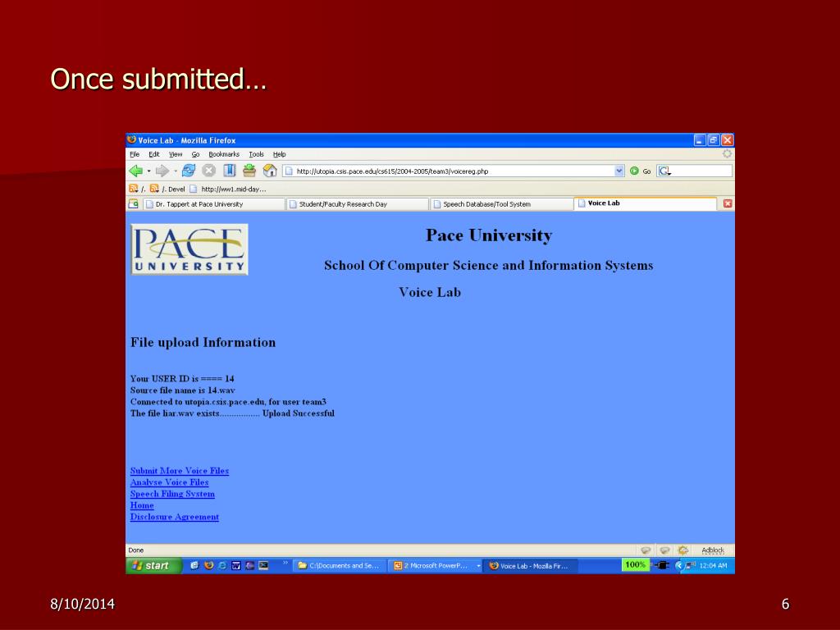
Task: Open the Back button history dropdown
Action: pyautogui.click(x=149, y=171)
